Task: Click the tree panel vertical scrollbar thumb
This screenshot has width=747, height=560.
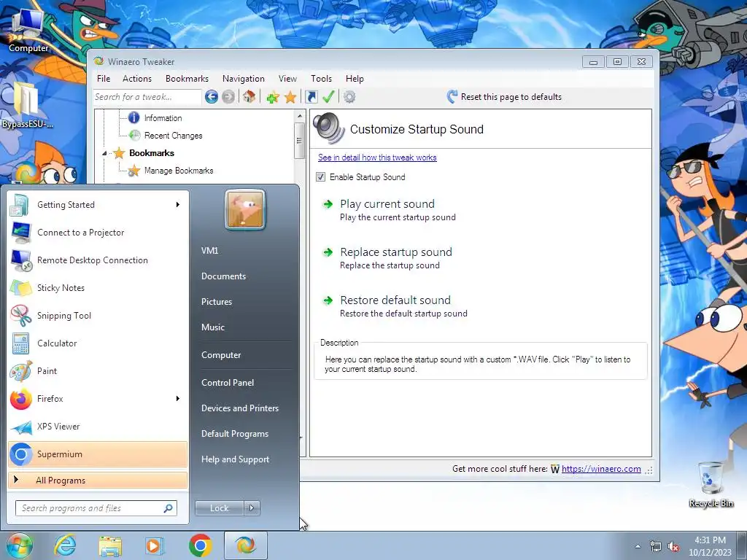Action: pos(299,141)
